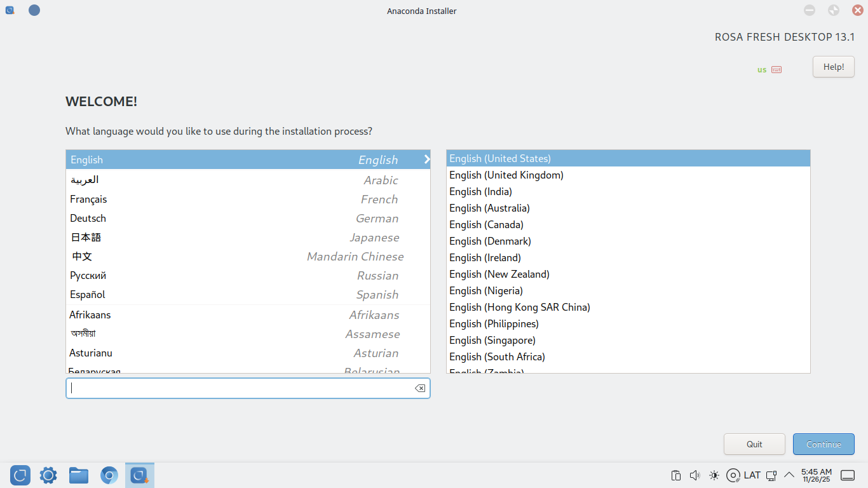
Task: Select the English (New Zealand) locale
Action: [628, 274]
